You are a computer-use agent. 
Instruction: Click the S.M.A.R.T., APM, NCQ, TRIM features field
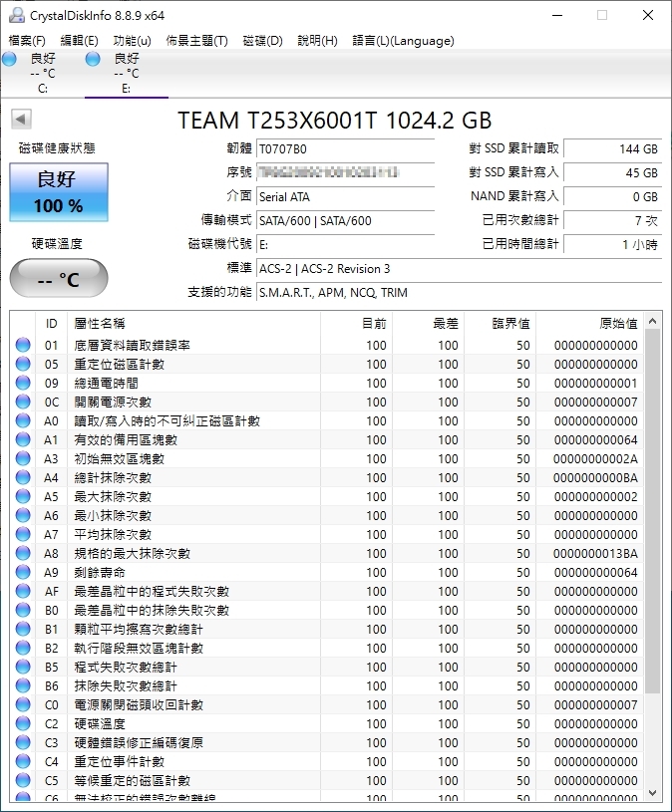[459, 293]
